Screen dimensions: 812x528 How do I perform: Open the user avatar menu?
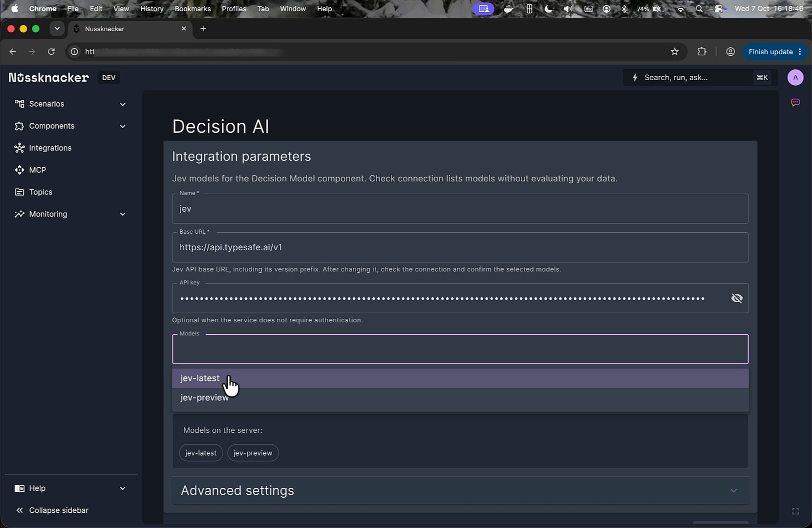click(795, 77)
